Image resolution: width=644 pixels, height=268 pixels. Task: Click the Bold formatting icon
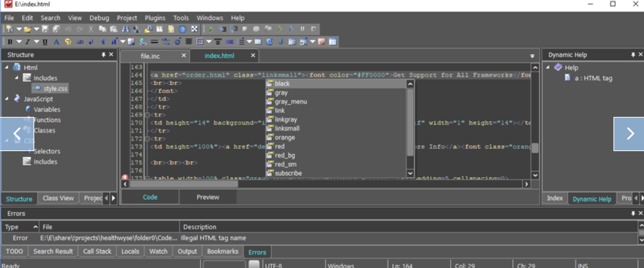coord(10,42)
